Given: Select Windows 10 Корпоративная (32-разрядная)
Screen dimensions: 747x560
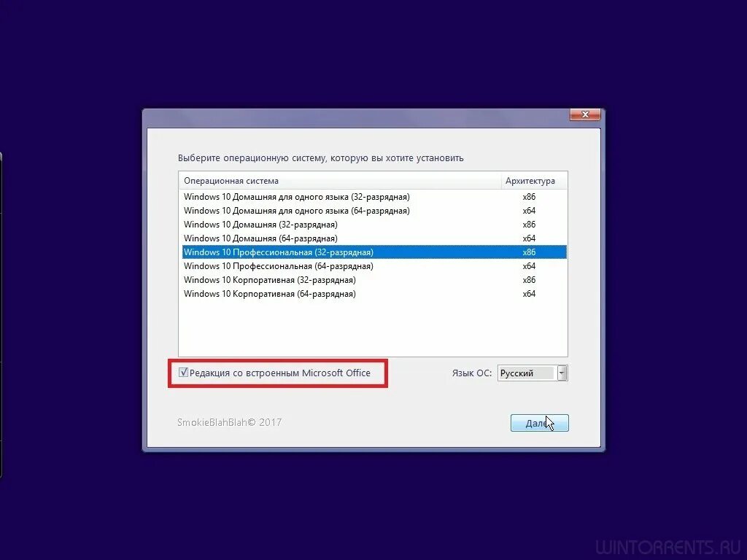Looking at the screenshot, I should 374,279.
